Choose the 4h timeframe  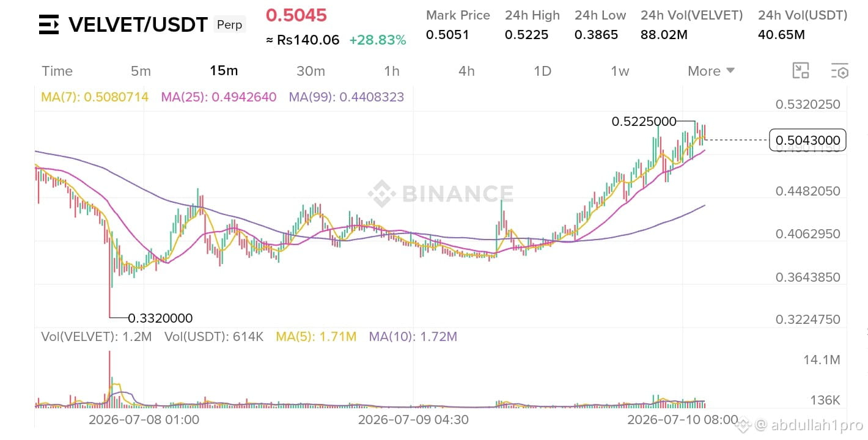click(x=466, y=71)
